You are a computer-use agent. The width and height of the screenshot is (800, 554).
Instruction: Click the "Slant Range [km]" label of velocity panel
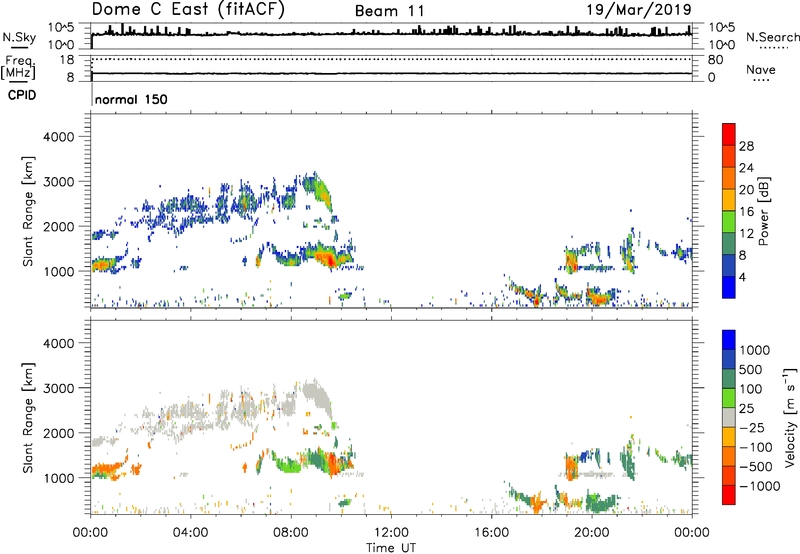29,418
